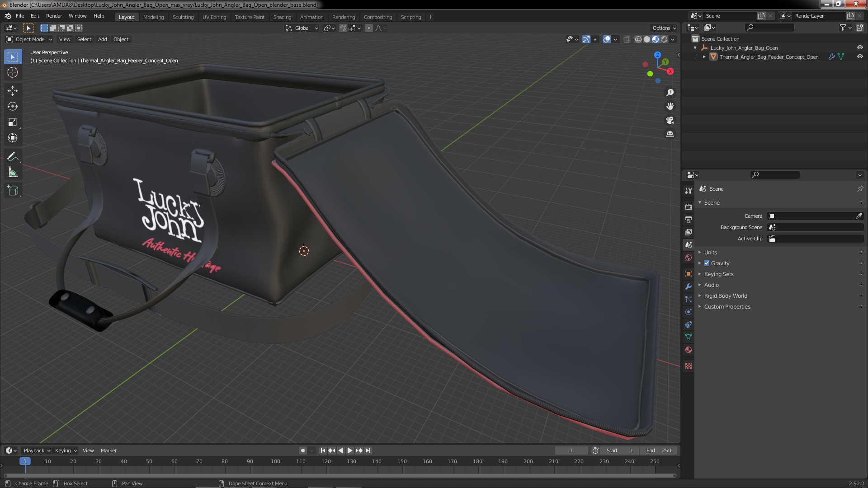
Task: Open the File menu
Action: tap(20, 16)
